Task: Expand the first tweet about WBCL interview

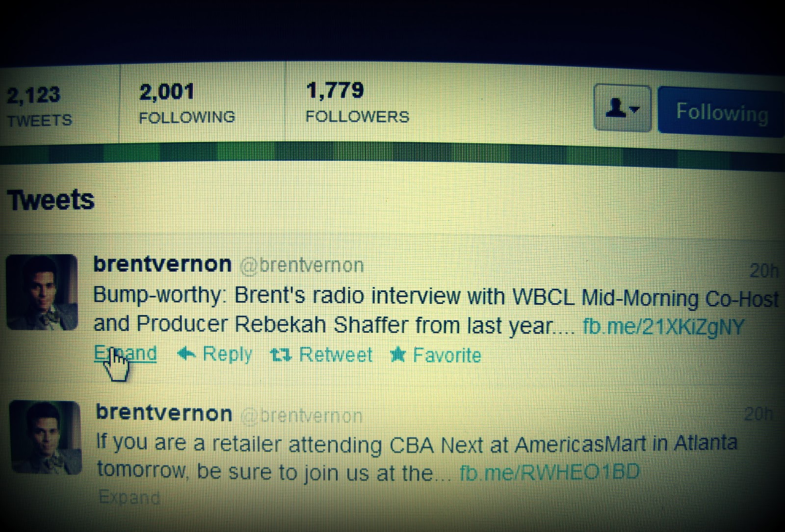Action: pos(126,353)
